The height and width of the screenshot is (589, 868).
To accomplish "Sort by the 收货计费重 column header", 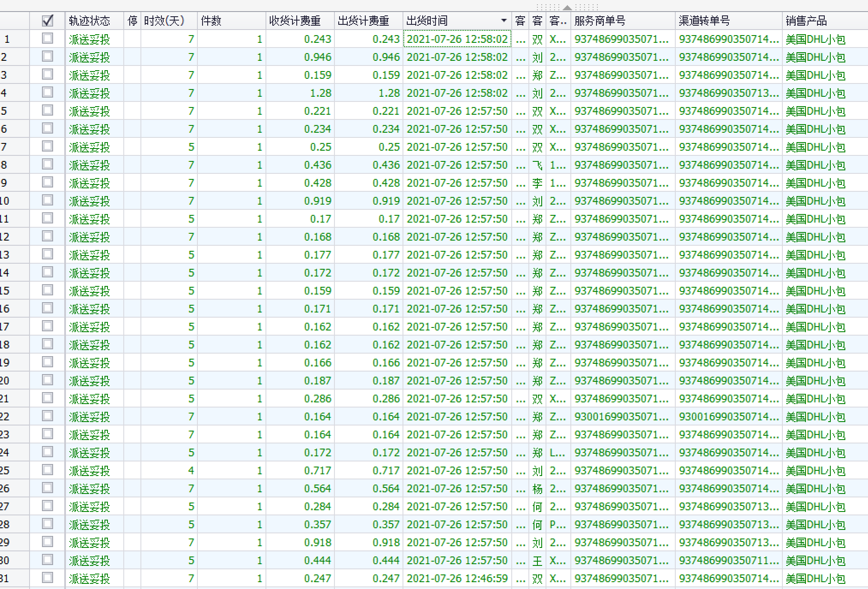I will coord(300,21).
